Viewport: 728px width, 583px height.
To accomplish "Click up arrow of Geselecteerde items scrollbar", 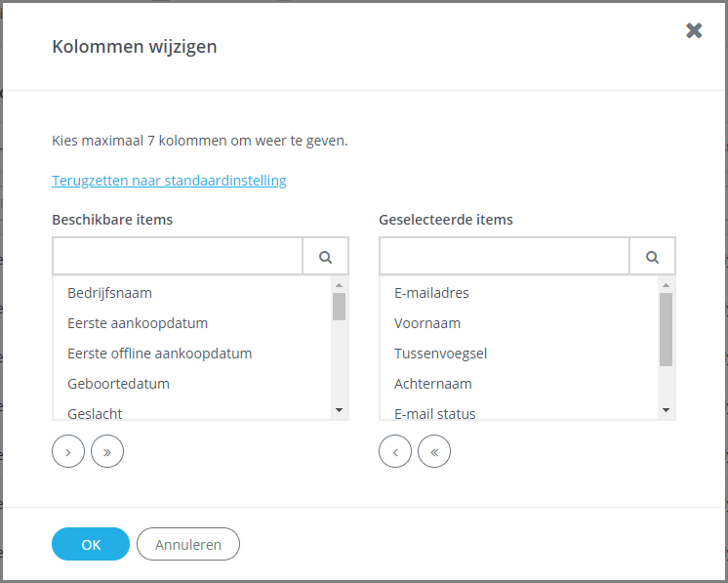I will click(x=666, y=285).
